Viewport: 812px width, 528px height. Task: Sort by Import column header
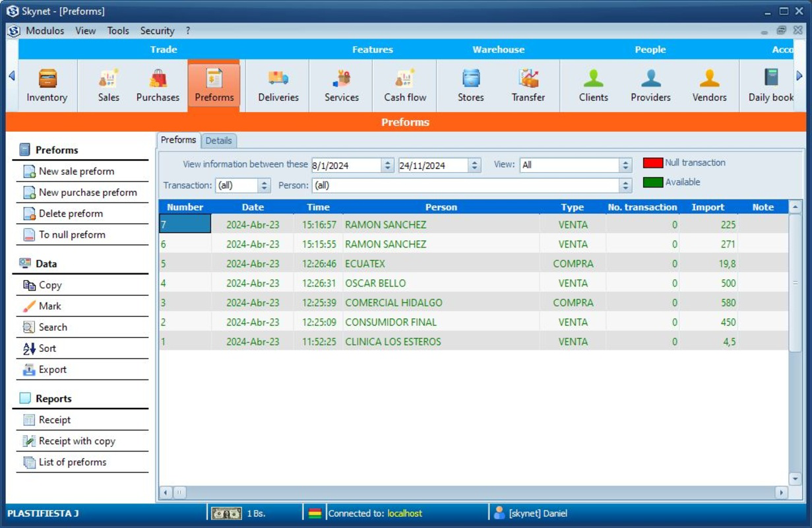point(708,207)
